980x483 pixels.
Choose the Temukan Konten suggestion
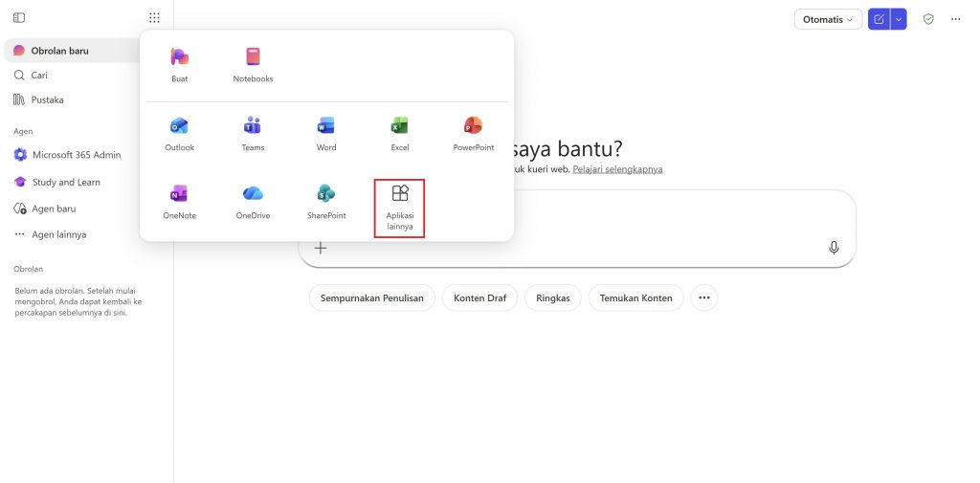(635, 298)
